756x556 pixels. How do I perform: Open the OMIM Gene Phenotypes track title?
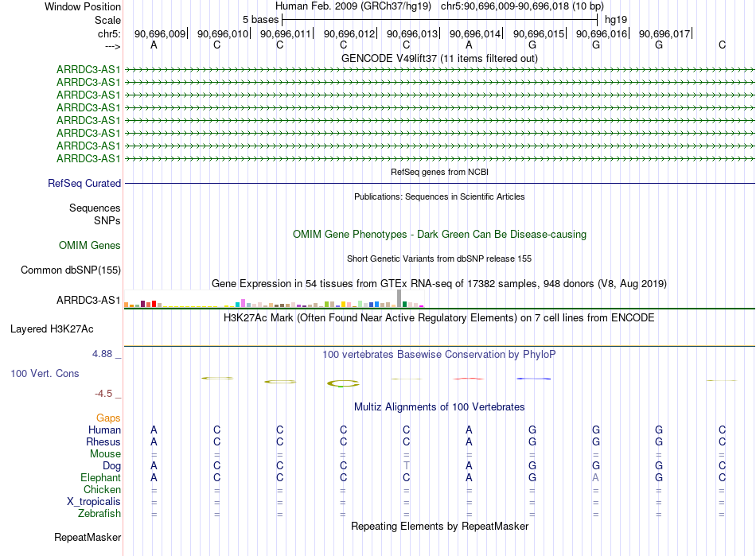439,235
